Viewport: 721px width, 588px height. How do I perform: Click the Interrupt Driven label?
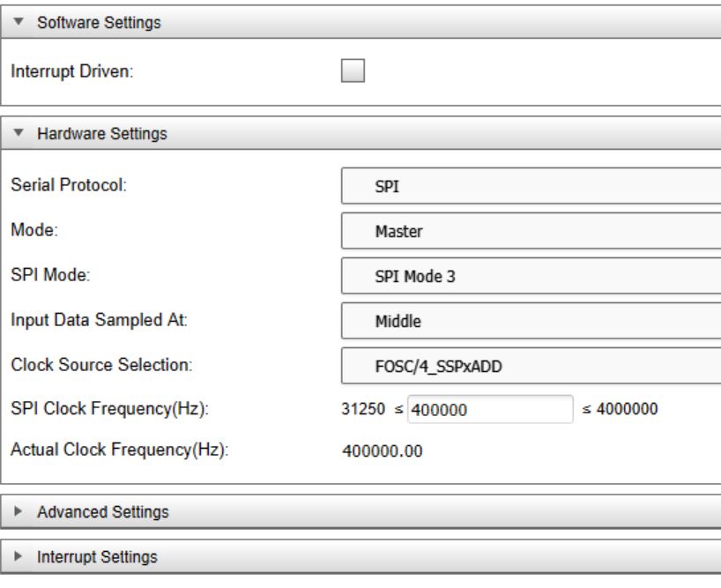tap(71, 71)
